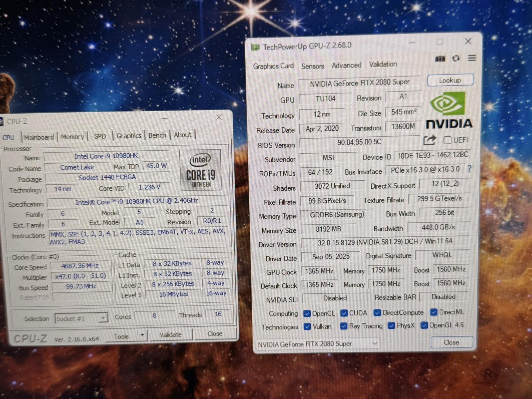Click the Bus Interface question mark
This screenshot has height=399, width=532.
pyautogui.click(x=469, y=169)
